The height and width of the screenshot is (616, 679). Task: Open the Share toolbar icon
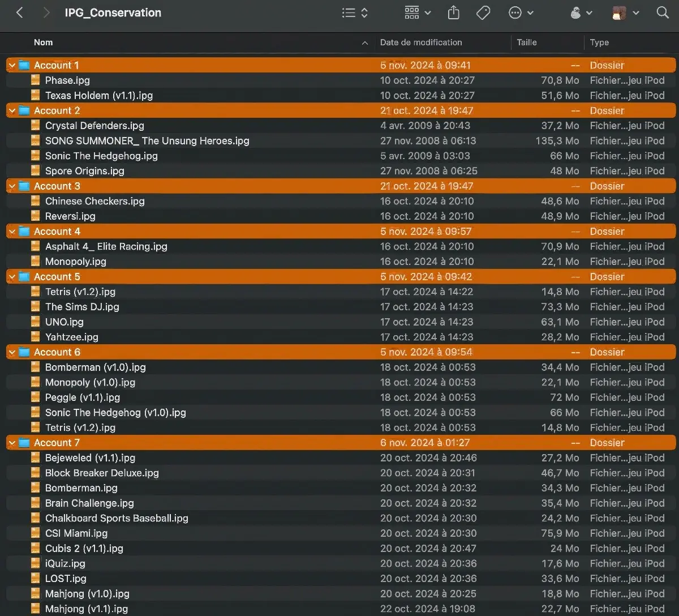point(453,12)
